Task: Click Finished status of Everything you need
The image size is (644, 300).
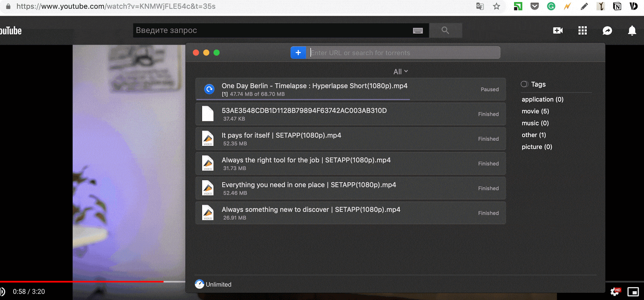Action: (x=488, y=188)
